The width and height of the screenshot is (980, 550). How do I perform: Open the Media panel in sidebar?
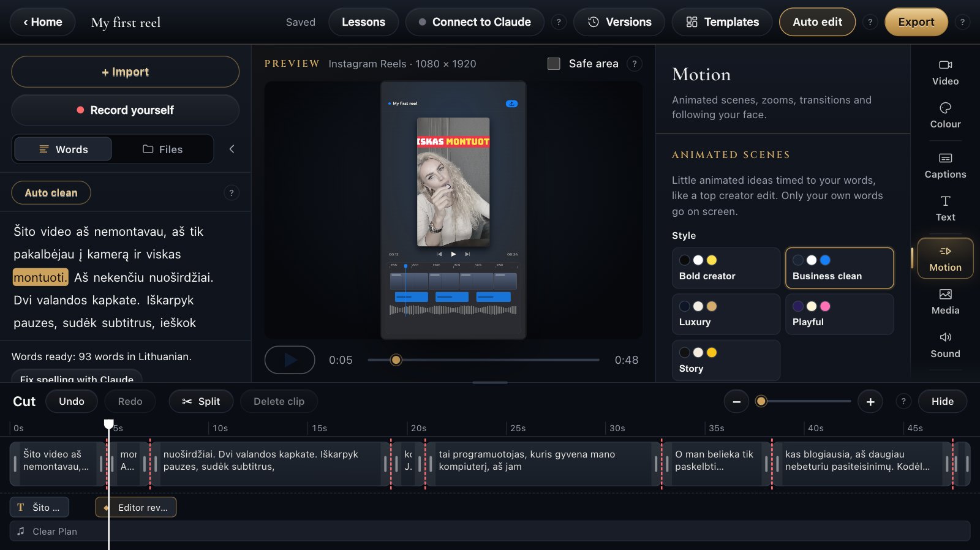945,302
